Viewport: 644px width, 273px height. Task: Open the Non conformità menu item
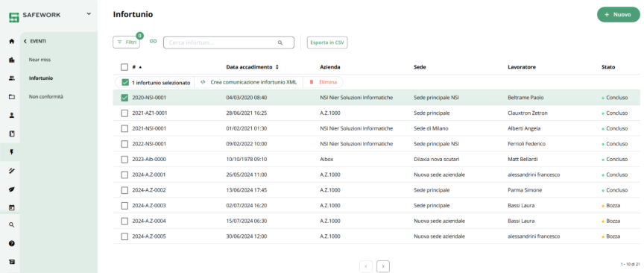[45, 97]
